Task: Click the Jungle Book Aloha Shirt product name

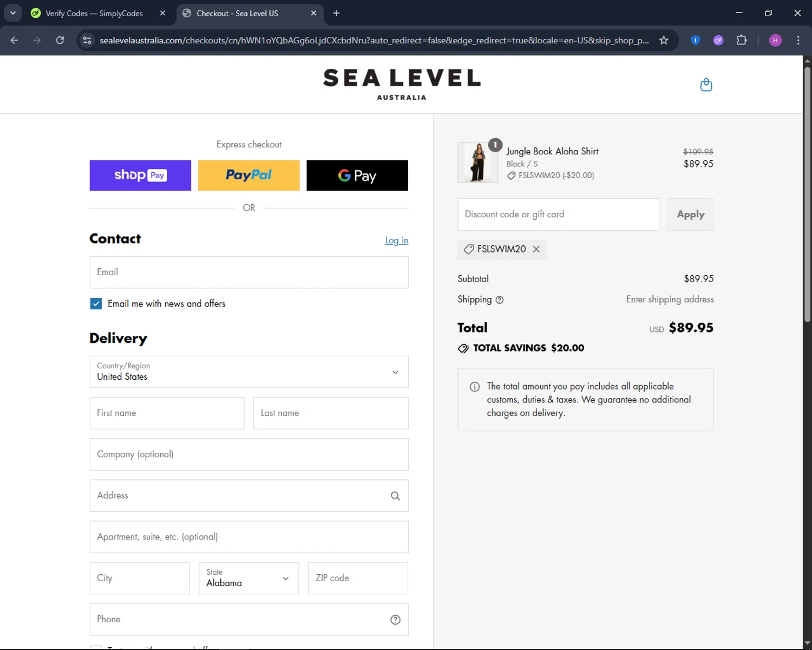Action: click(x=552, y=152)
